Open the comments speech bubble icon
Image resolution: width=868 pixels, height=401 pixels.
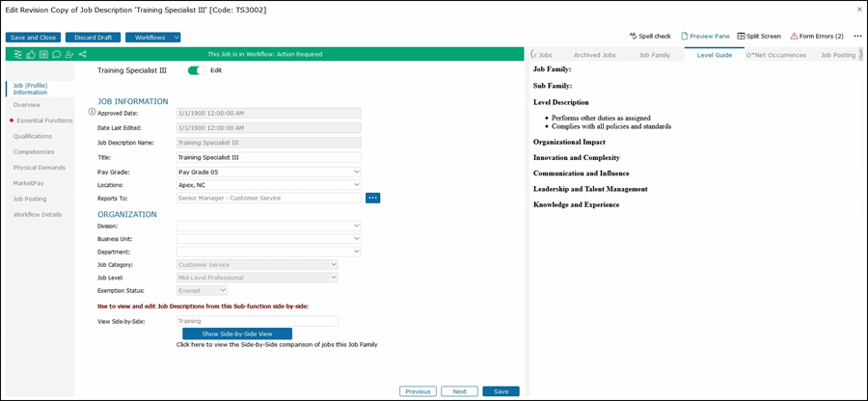click(57, 54)
